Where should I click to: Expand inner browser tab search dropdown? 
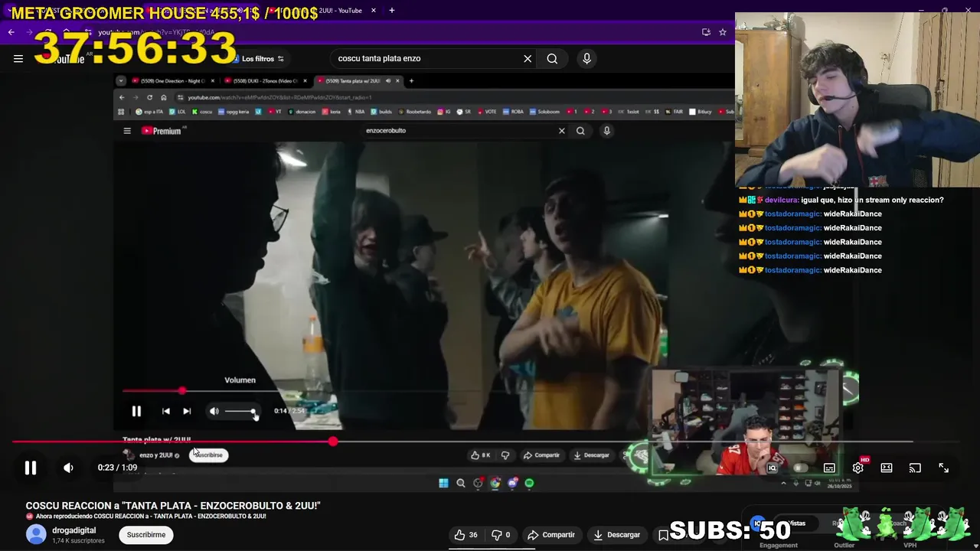[x=120, y=80]
